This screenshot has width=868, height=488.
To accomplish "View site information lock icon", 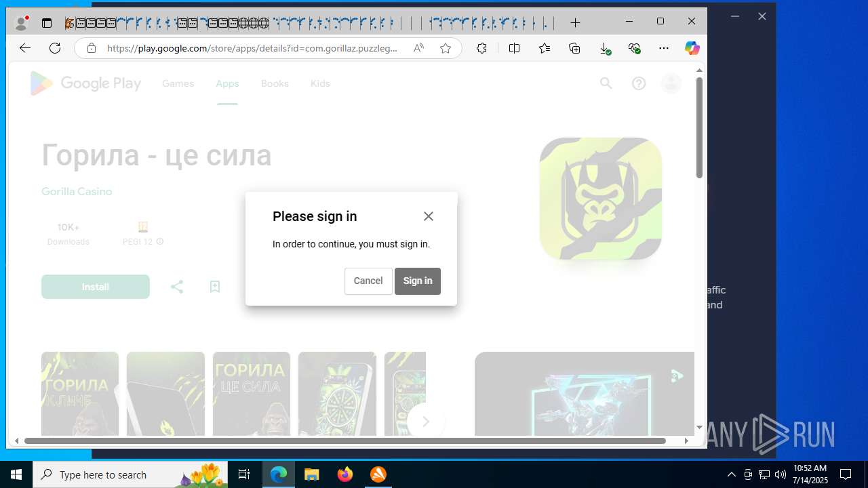I will click(91, 48).
